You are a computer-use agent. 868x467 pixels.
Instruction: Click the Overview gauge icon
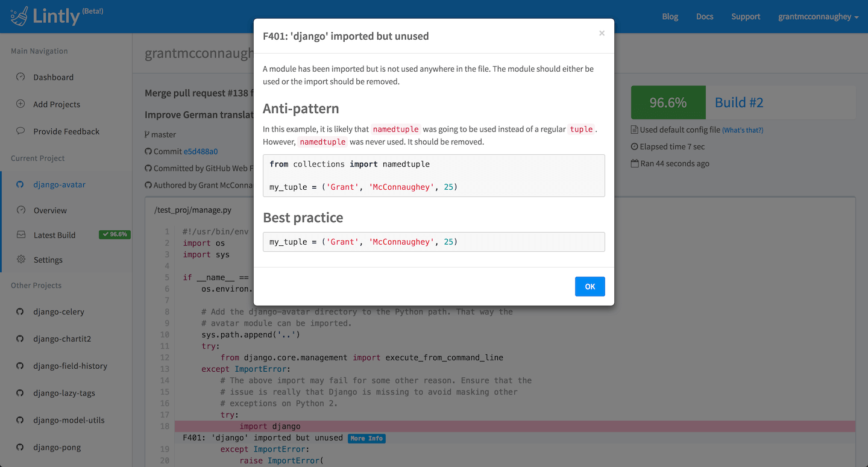point(20,210)
